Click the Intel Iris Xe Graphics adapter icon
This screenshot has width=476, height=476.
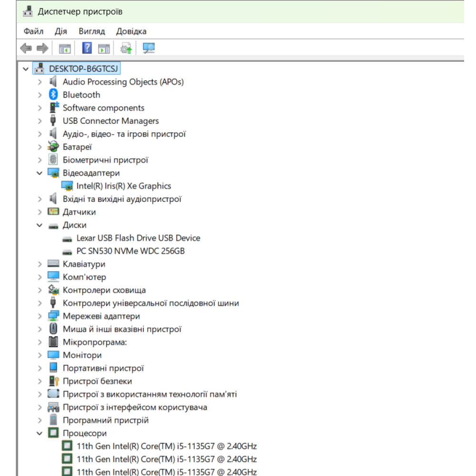pos(67,186)
